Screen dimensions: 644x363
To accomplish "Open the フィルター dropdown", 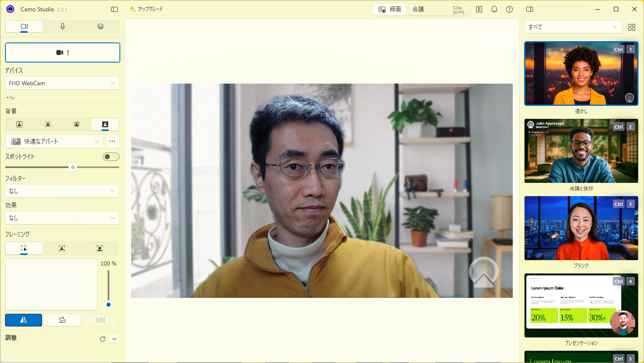I will pyautogui.click(x=62, y=191).
